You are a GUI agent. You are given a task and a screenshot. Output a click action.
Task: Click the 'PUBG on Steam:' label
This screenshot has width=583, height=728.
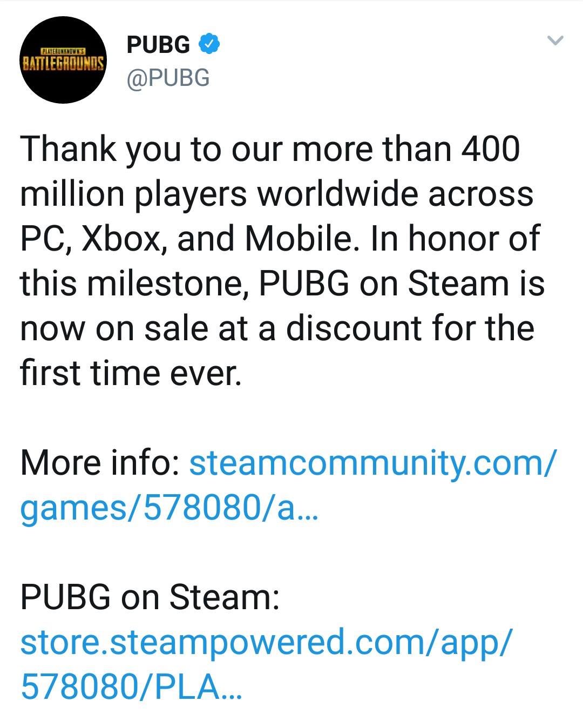coord(150,597)
